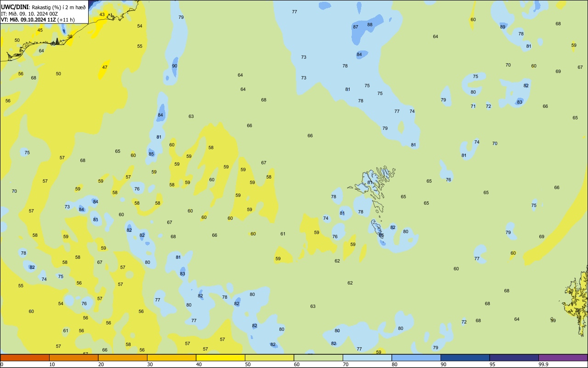The width and height of the screenshot is (588, 368).
Task: Click the purple 99.9+ legend swatch
Action: (x=563, y=357)
